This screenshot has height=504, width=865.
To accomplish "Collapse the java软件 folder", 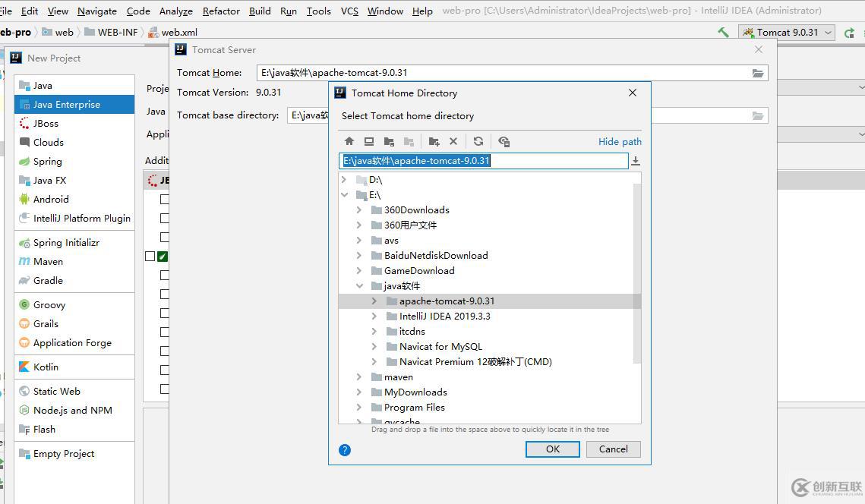I will click(x=360, y=285).
